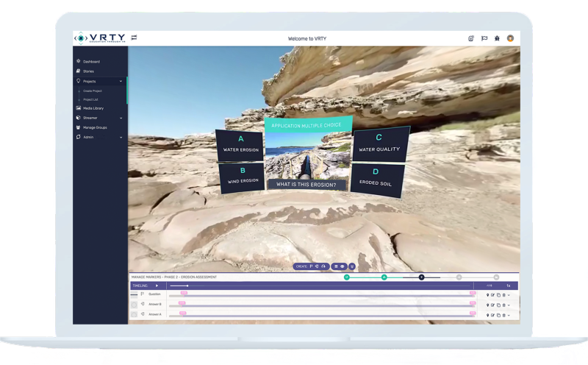Screen dimensions: 588x365
Task: Go to Manage Groups
Action: (96, 127)
